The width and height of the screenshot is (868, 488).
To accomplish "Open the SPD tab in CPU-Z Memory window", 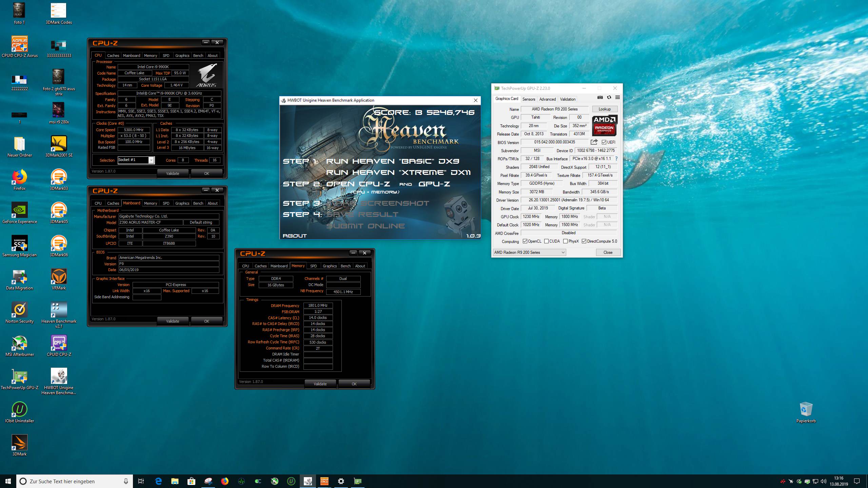I will coord(313,266).
